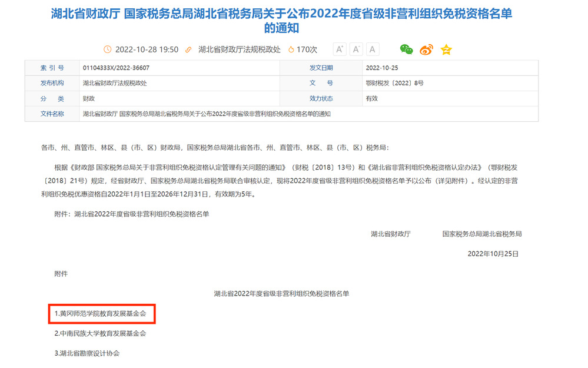Reset font size with plain A button
The width and height of the screenshot is (588, 368).
[373, 49]
